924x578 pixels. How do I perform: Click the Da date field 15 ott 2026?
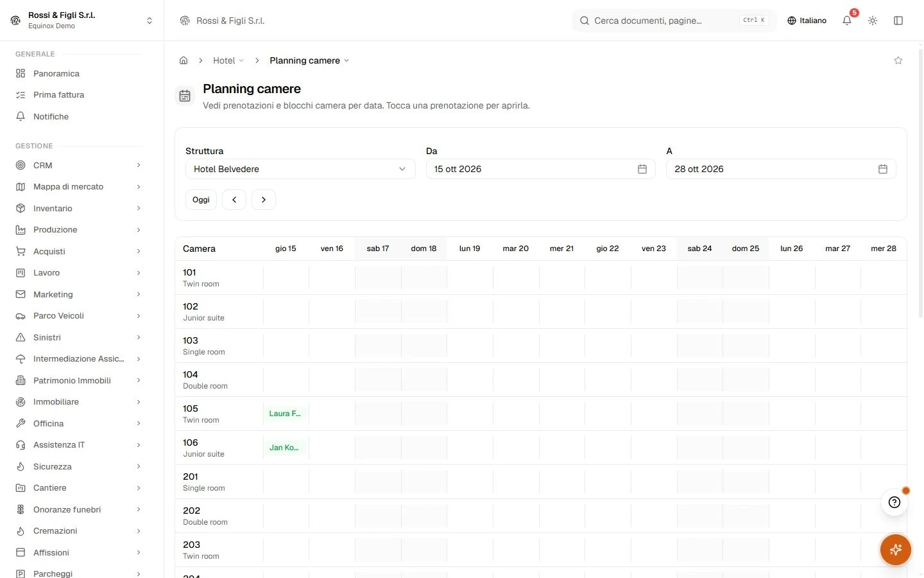point(540,169)
